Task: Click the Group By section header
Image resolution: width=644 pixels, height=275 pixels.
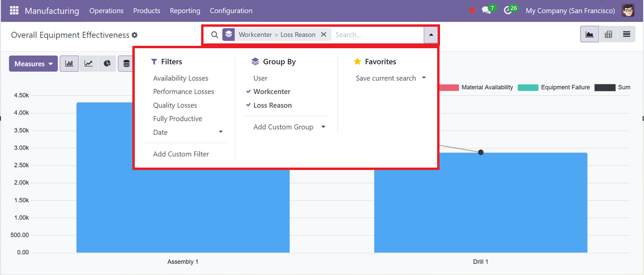Action: [274, 62]
